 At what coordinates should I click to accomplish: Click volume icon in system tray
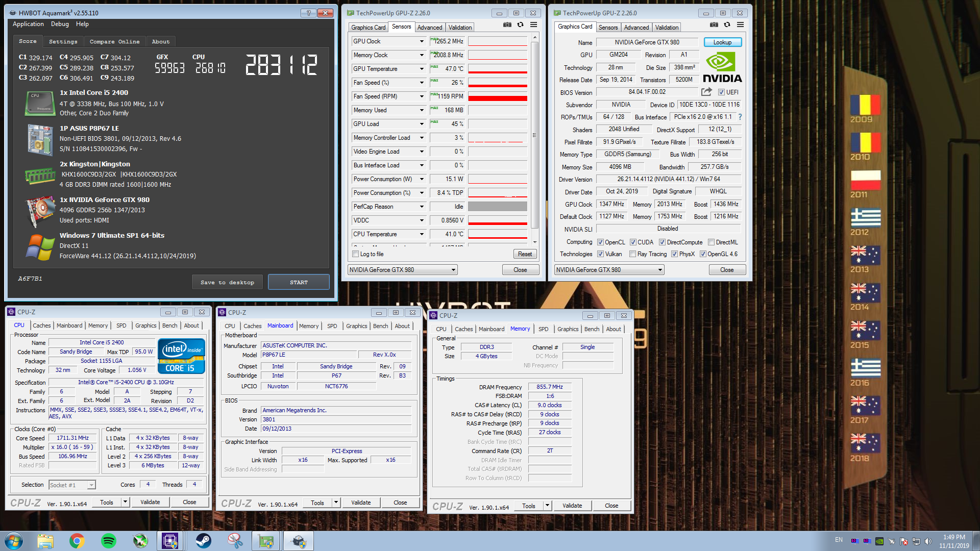coord(928,541)
